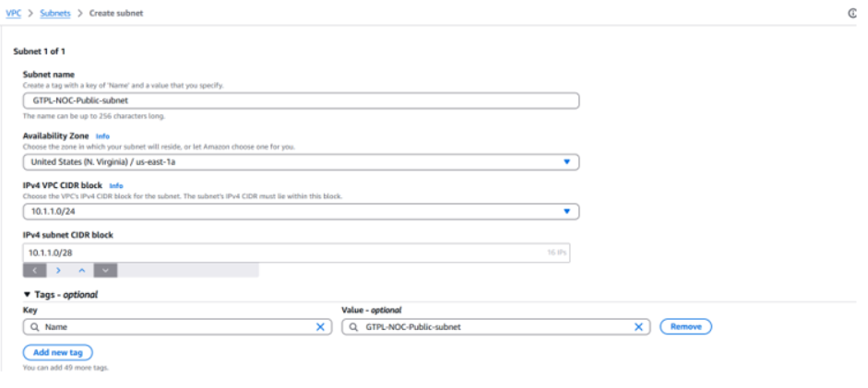The image size is (868, 388).
Task: Open Info link beside IPv4 VPC CIDR block
Action: click(116, 185)
